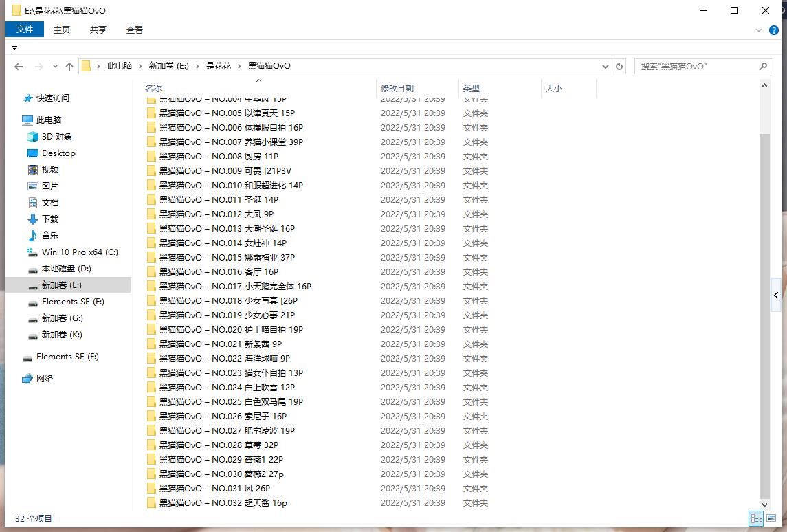Select folder NO.012 大凤 9P

tap(217, 214)
